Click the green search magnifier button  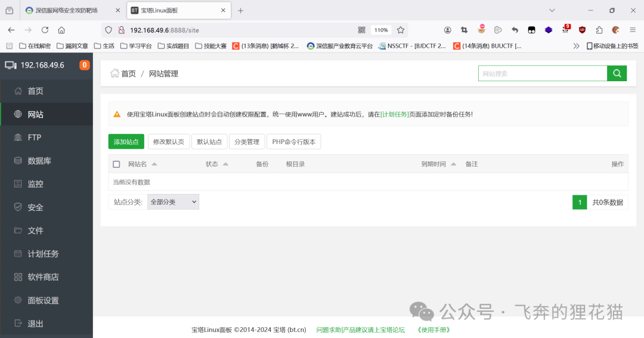point(617,73)
